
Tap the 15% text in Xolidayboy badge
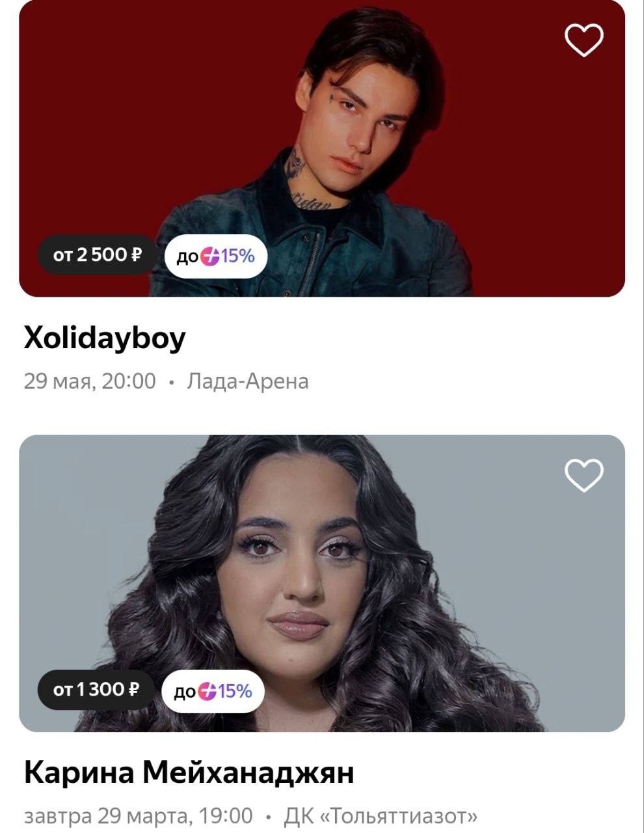click(237, 256)
